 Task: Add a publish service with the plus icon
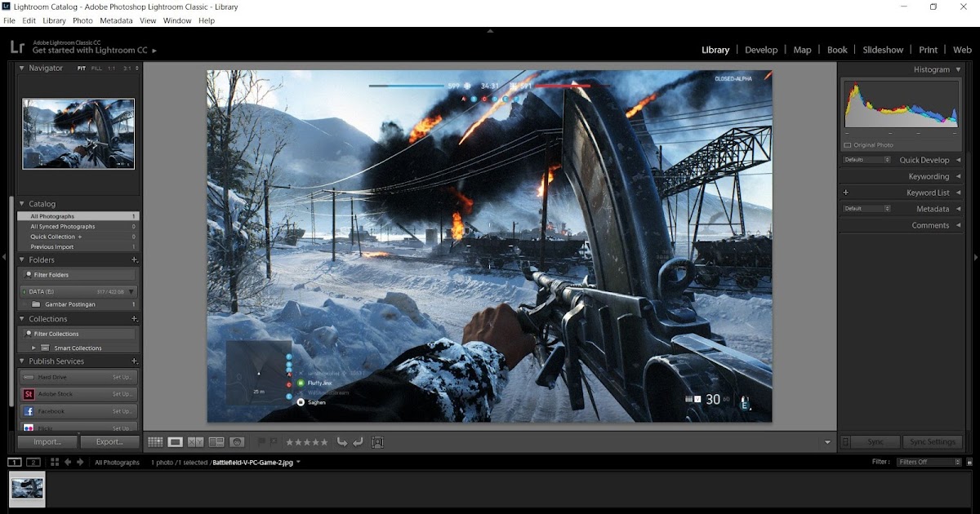[135, 361]
